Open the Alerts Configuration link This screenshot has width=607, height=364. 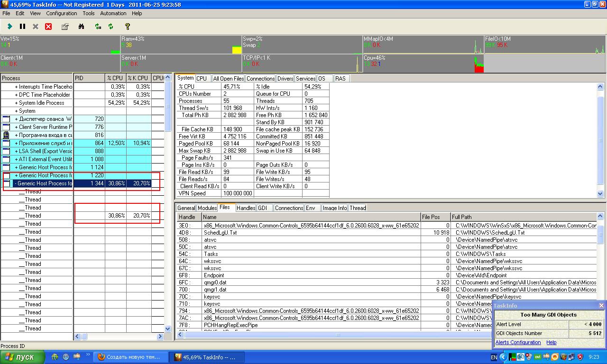pyautogui.click(x=518, y=343)
